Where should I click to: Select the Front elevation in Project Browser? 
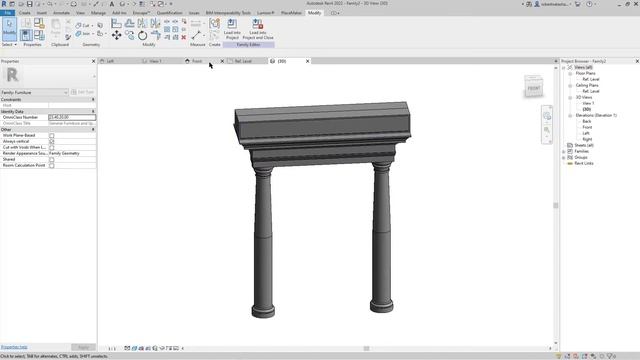coord(587,127)
